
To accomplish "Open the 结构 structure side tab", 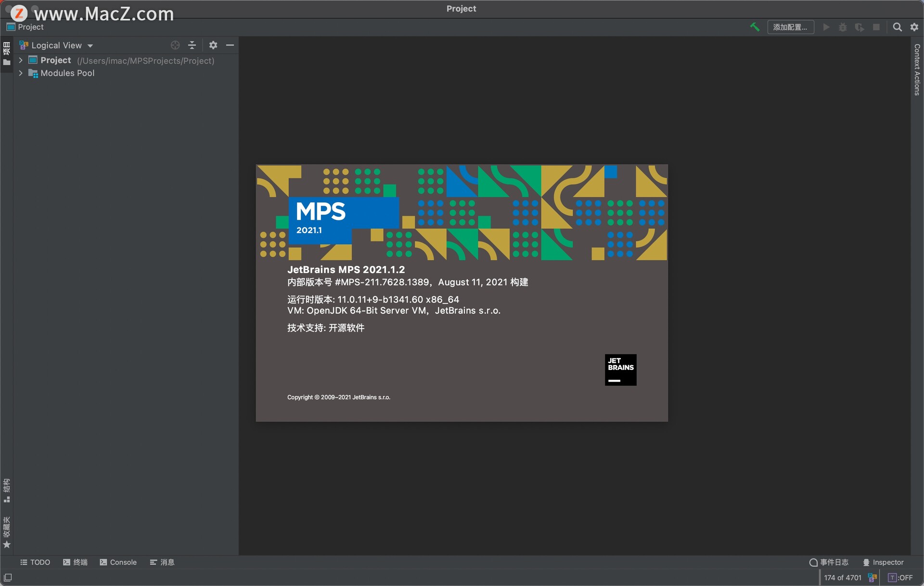I will coord(7,491).
